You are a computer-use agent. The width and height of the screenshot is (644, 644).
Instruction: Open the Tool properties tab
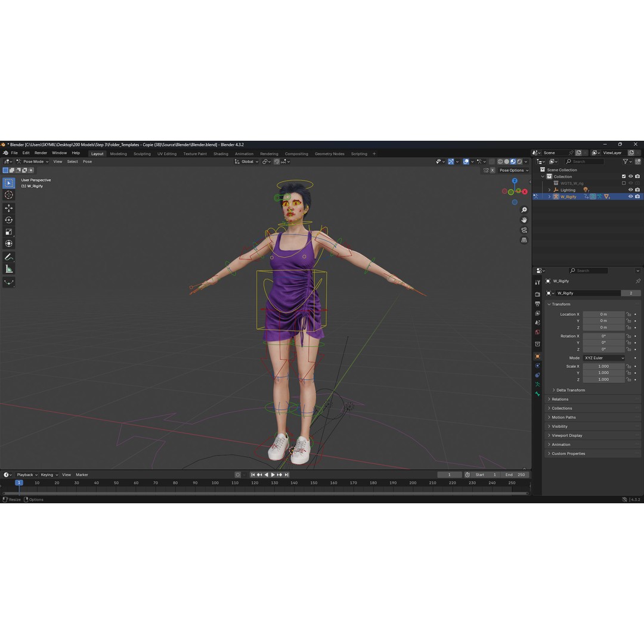[x=537, y=282]
